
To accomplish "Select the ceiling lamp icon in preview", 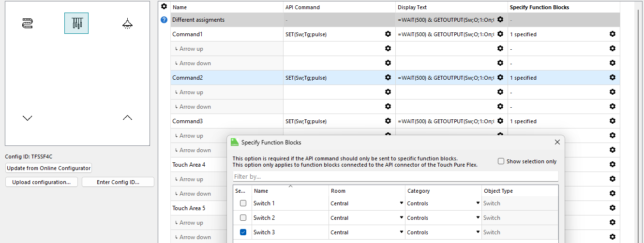I will pyautogui.click(x=127, y=23).
